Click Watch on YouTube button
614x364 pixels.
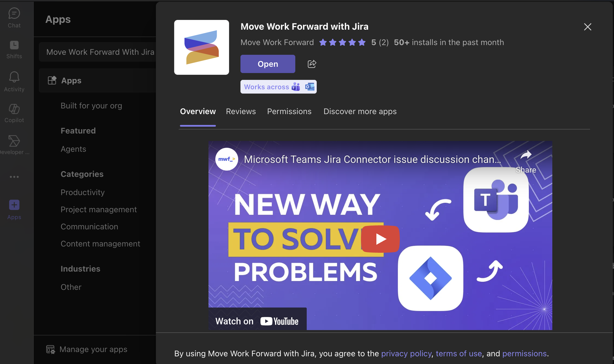tap(257, 321)
